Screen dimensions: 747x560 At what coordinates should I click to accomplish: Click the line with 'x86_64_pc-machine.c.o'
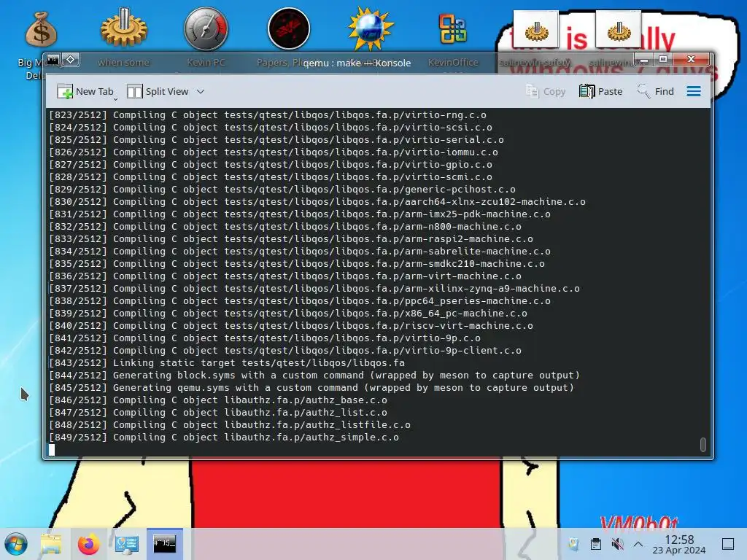[x=288, y=314]
